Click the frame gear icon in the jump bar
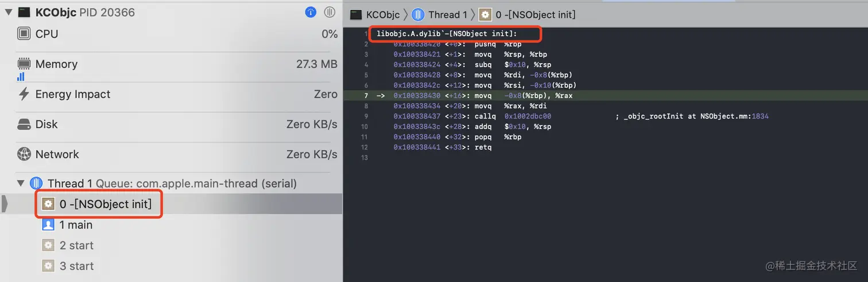The width and height of the screenshot is (868, 282). 486,14
